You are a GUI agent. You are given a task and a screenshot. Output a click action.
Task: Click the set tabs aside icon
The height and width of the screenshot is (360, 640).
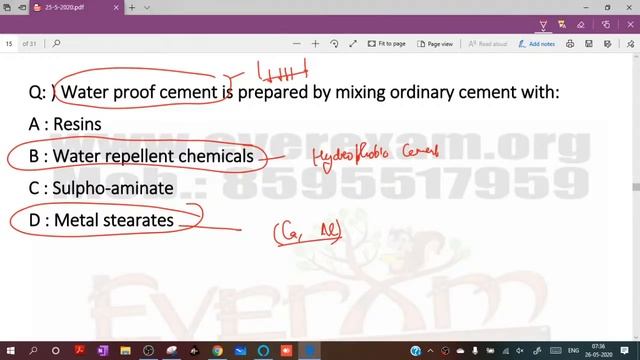point(22,7)
